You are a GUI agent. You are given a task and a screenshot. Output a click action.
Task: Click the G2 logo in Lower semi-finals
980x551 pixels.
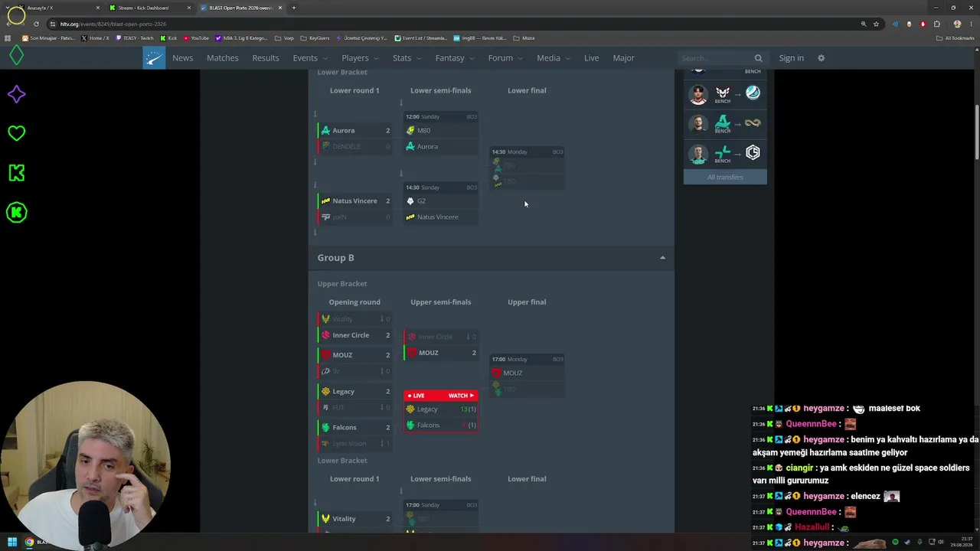(x=410, y=201)
